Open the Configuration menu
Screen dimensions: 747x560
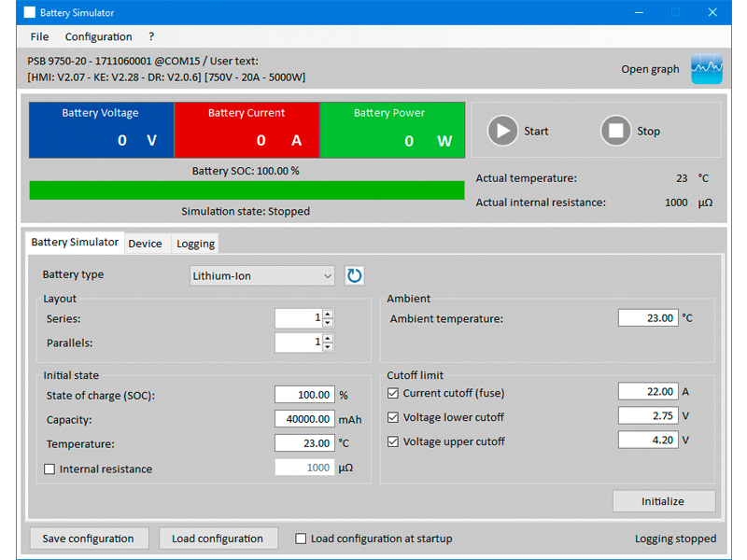coord(98,36)
